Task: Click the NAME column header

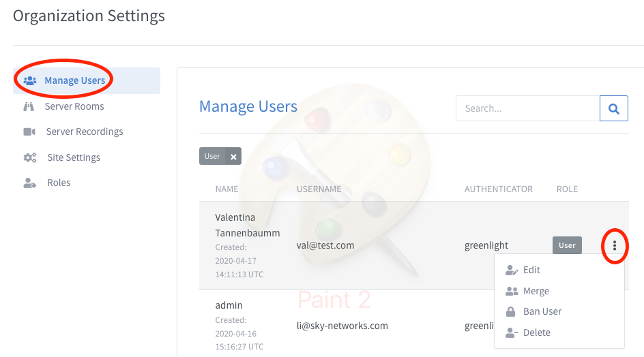Action: (226, 189)
